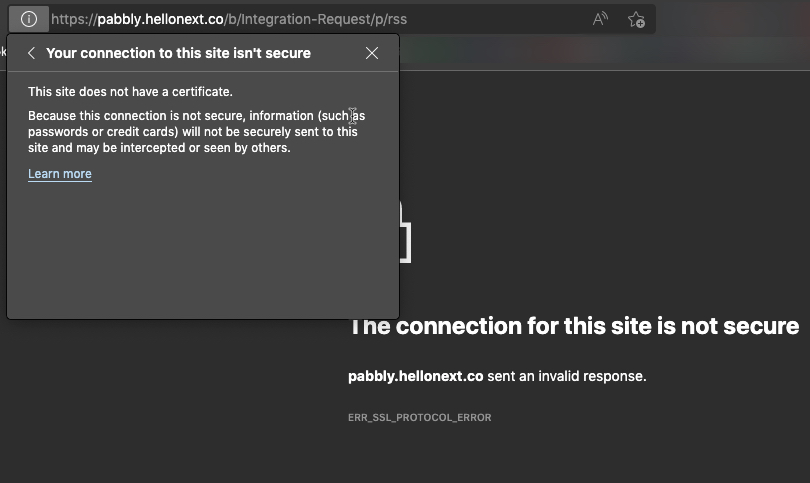Click the popup title about insecure connection
This screenshot has width=810, height=483.
[178, 53]
